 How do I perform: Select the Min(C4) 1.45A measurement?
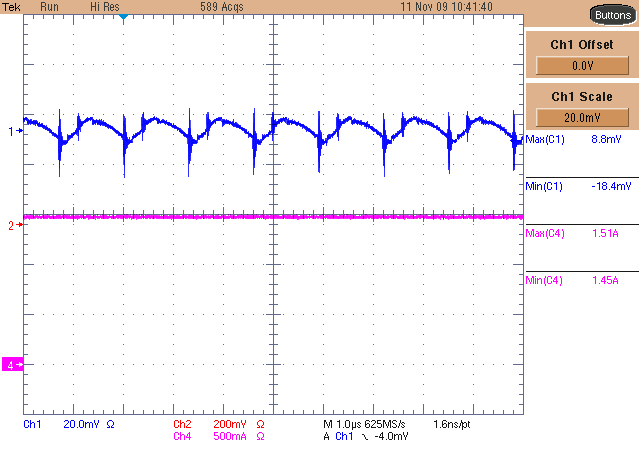pos(580,280)
